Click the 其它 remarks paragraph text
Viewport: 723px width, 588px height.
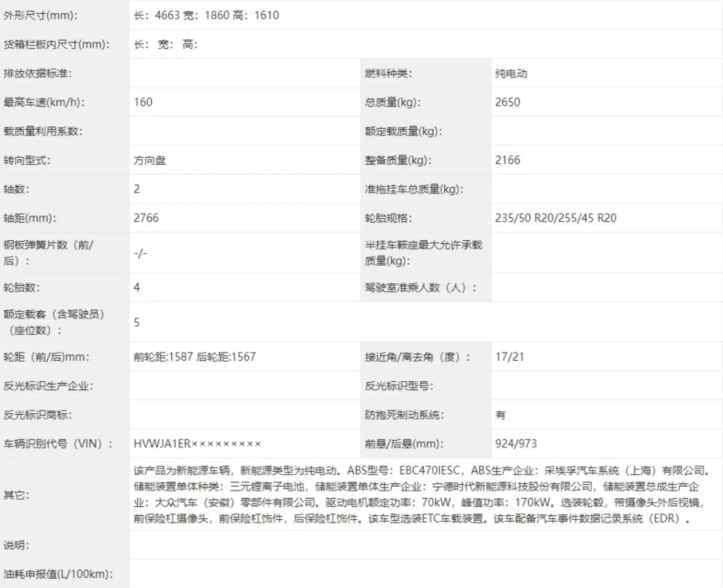click(422, 494)
